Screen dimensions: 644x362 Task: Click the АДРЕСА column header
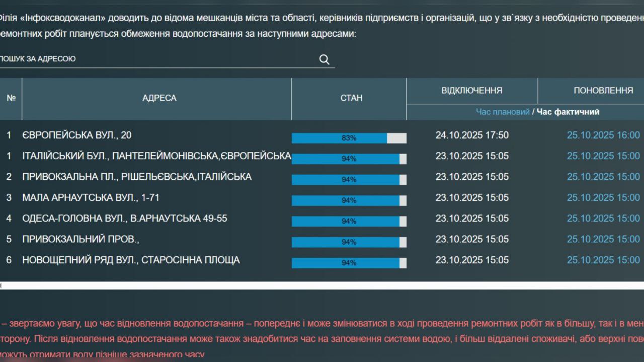pyautogui.click(x=159, y=98)
